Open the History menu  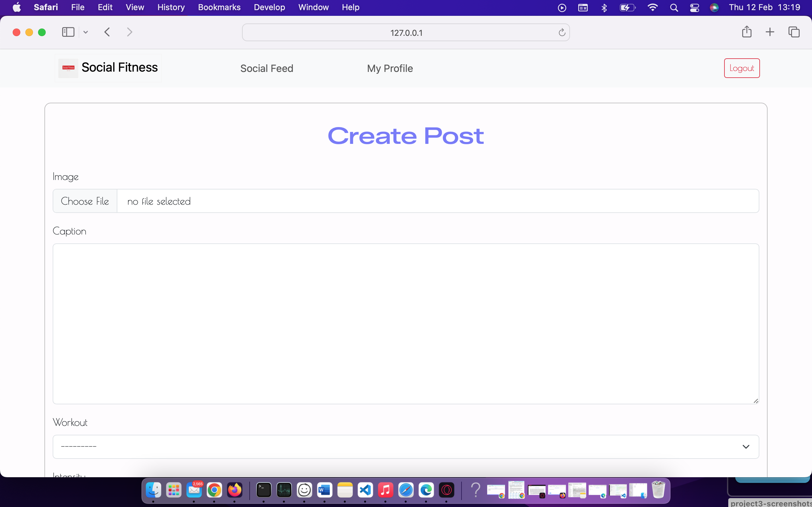tap(171, 7)
